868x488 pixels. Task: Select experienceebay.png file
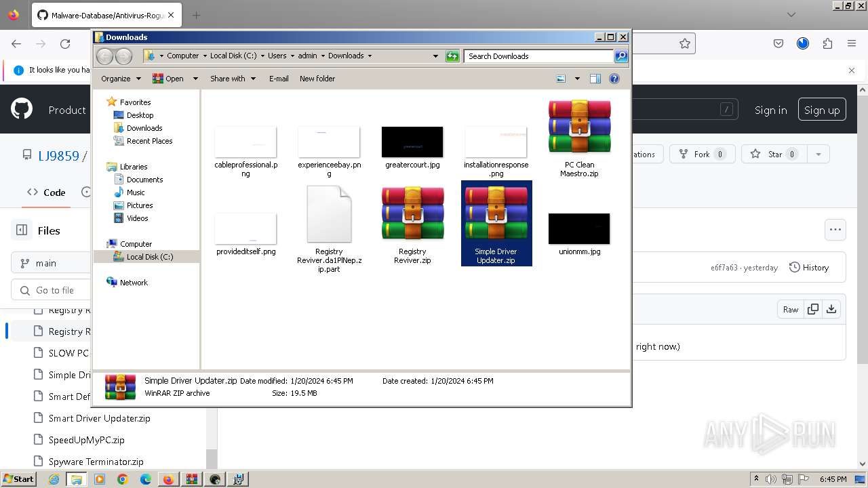pyautogui.click(x=329, y=150)
